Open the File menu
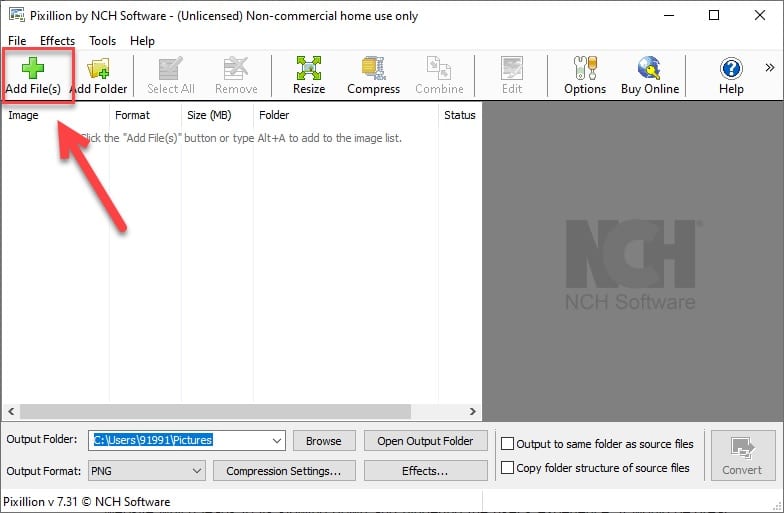This screenshot has width=784, height=513. [x=17, y=40]
